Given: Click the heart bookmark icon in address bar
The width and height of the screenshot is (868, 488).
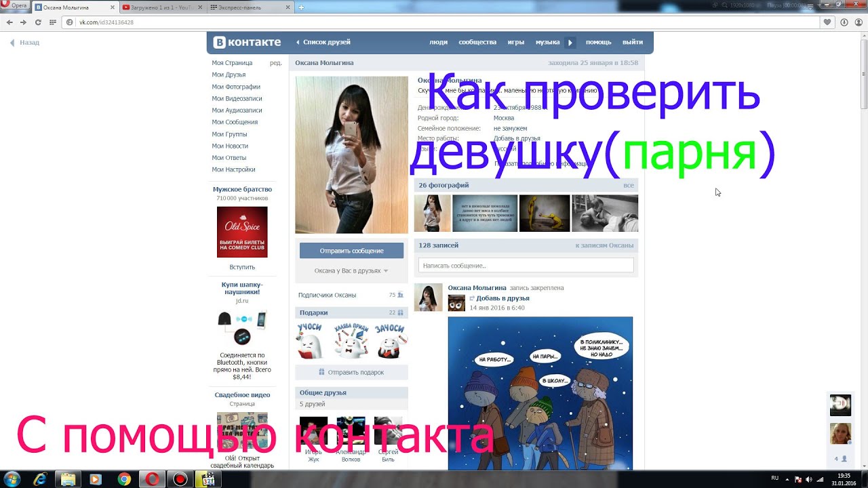Looking at the screenshot, I should tap(827, 22).
